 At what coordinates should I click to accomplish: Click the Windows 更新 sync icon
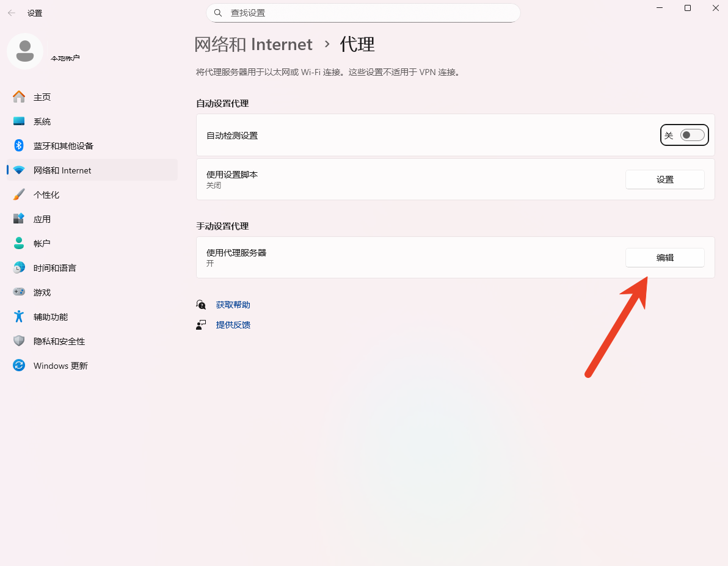[19, 366]
